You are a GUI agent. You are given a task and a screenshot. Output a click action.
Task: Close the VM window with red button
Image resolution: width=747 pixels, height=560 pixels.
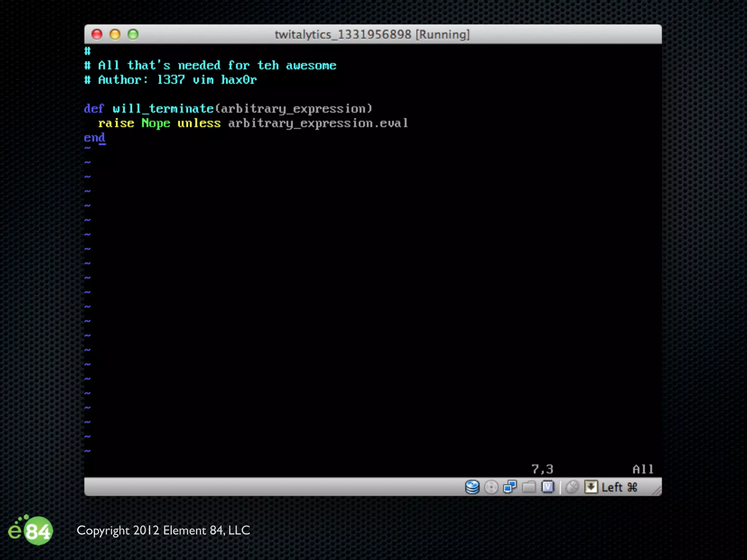pyautogui.click(x=97, y=34)
